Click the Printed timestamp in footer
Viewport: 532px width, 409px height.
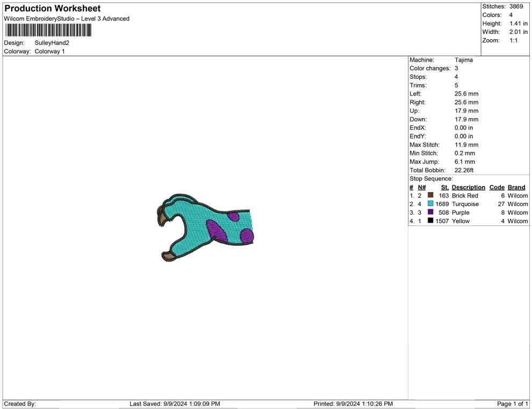(353, 404)
